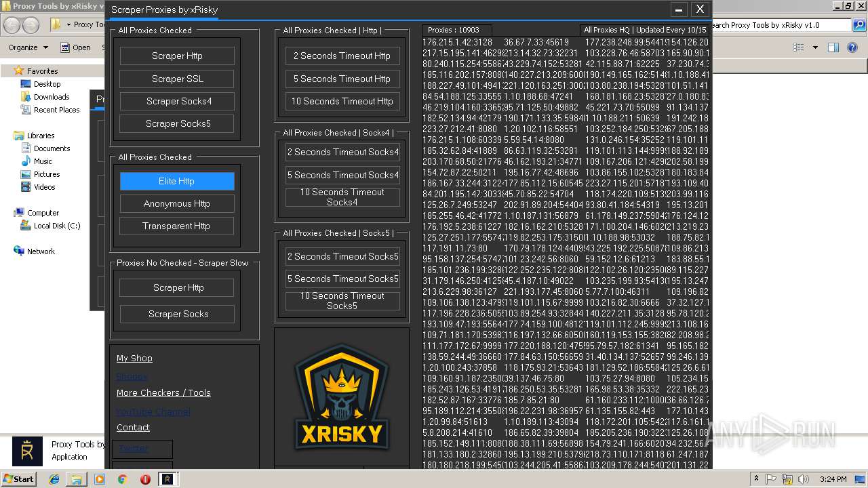The height and width of the screenshot is (488, 868).
Task: Expand the Organize dropdown menu
Action: [x=28, y=47]
